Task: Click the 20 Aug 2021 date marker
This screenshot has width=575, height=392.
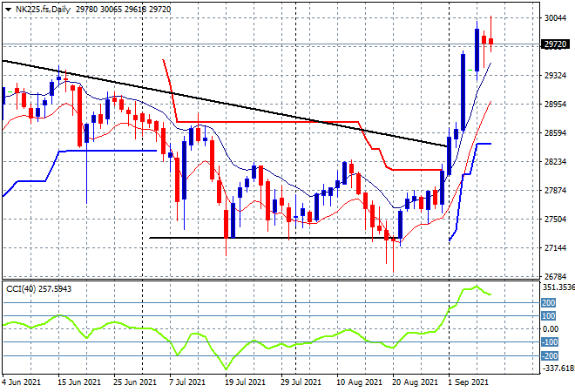Action: 415,382
